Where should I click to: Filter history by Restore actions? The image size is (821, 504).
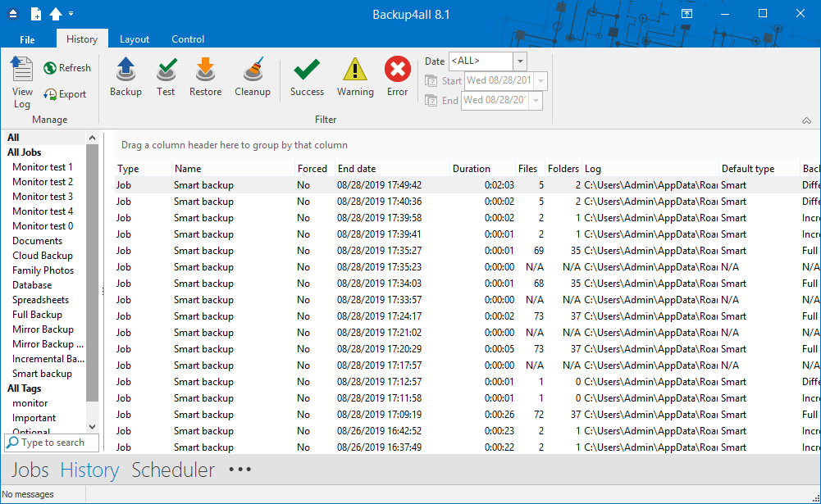(205, 77)
